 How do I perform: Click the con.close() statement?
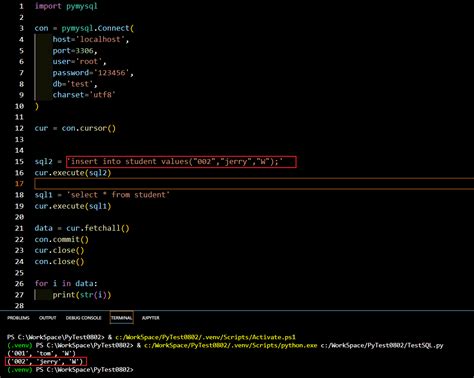pos(59,262)
